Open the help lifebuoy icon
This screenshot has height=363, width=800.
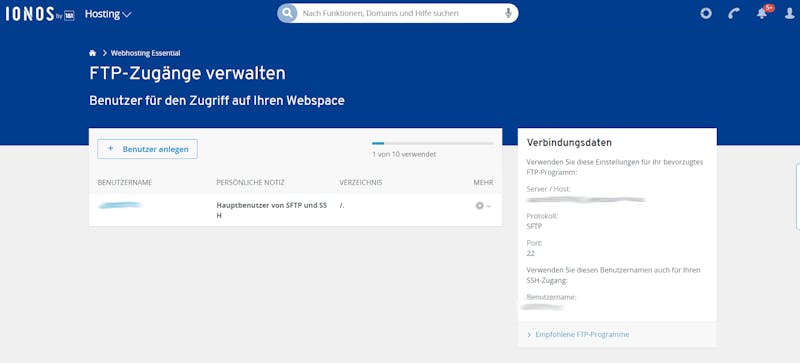click(706, 13)
